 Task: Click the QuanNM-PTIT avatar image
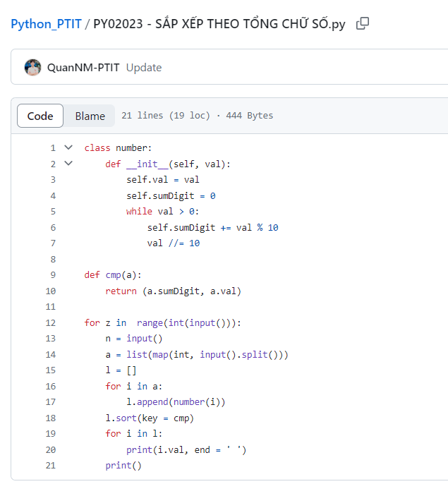pos(32,68)
